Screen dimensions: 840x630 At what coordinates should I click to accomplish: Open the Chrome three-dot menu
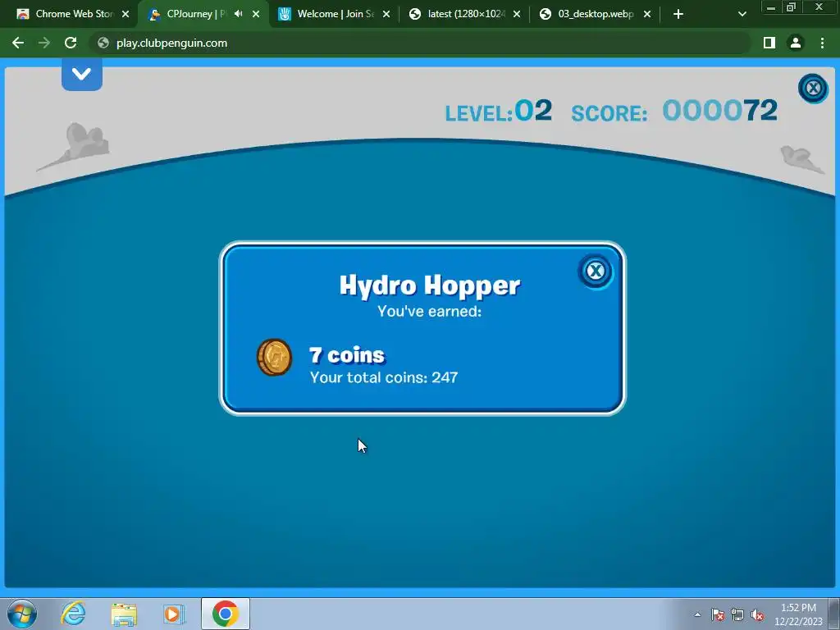click(822, 43)
